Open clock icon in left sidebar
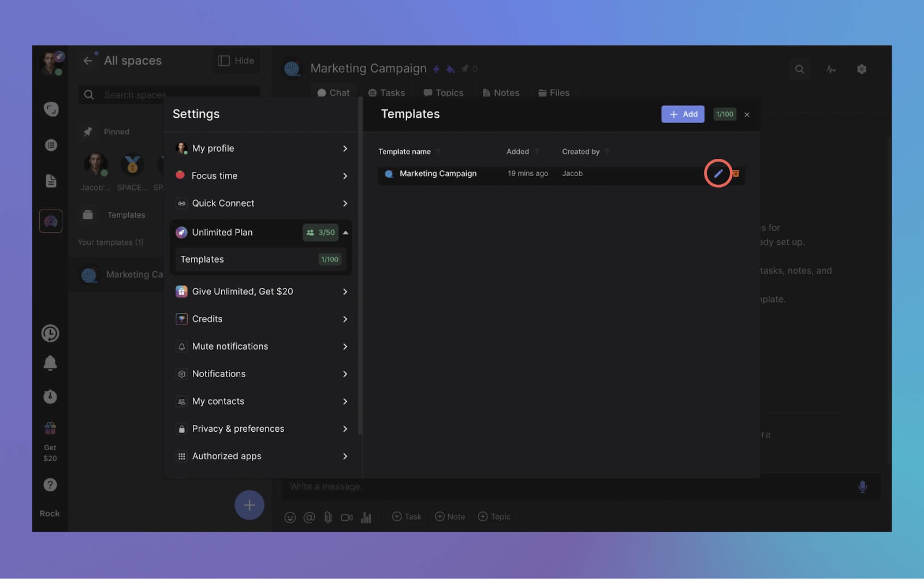Viewport: 924px width, 579px height. click(x=50, y=333)
